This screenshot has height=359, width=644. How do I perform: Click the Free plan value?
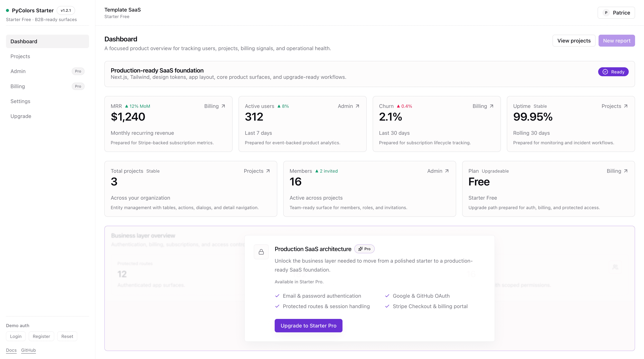coord(479,182)
